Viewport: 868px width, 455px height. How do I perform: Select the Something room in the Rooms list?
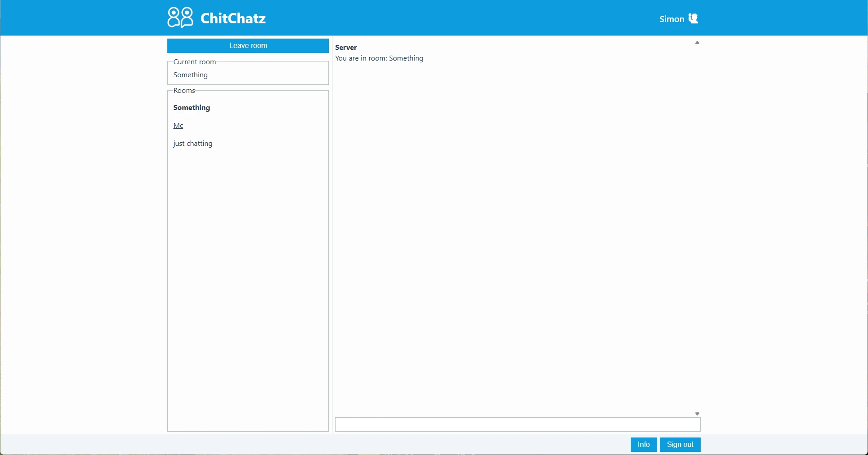pyautogui.click(x=192, y=108)
